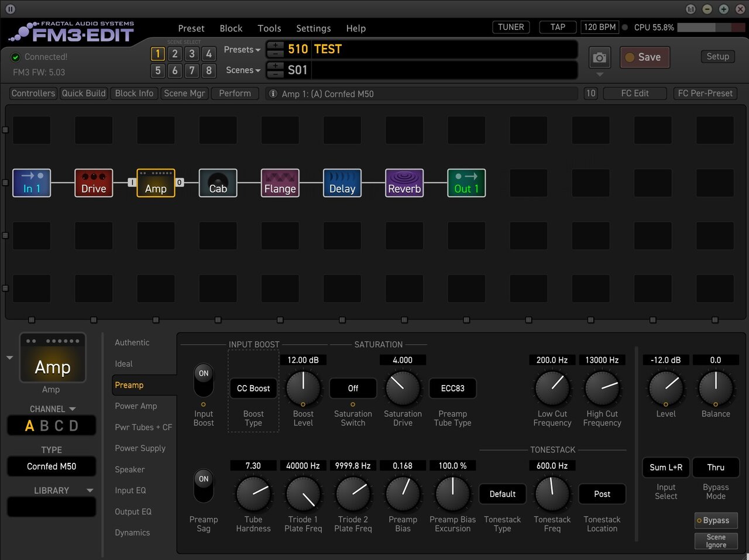
Task: Open the Tonestack Type Default selector
Action: (x=503, y=494)
